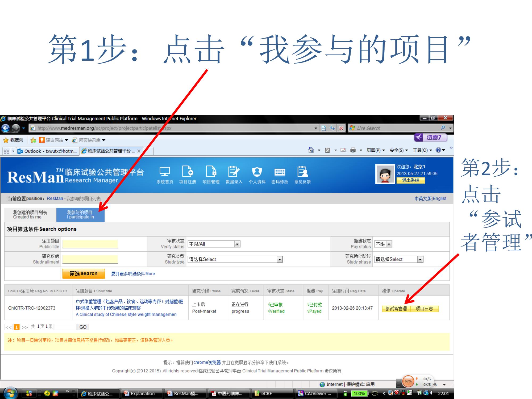This screenshot has width=532, height=399.
Task: Click the 筛选Search button
Action: (x=84, y=274)
